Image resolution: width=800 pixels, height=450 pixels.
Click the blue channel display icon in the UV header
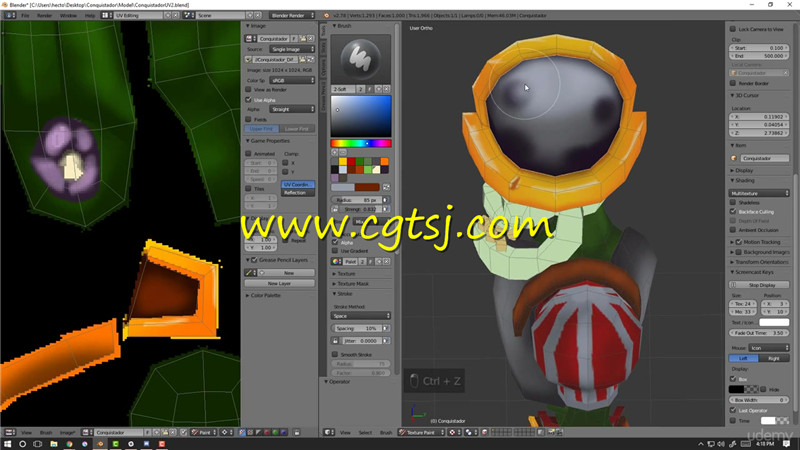pos(284,432)
